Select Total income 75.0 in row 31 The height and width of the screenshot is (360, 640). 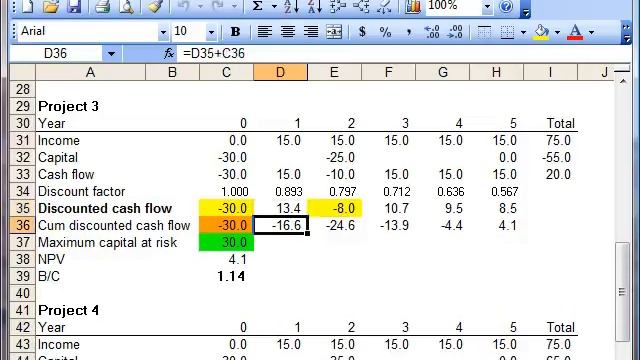click(x=550, y=140)
